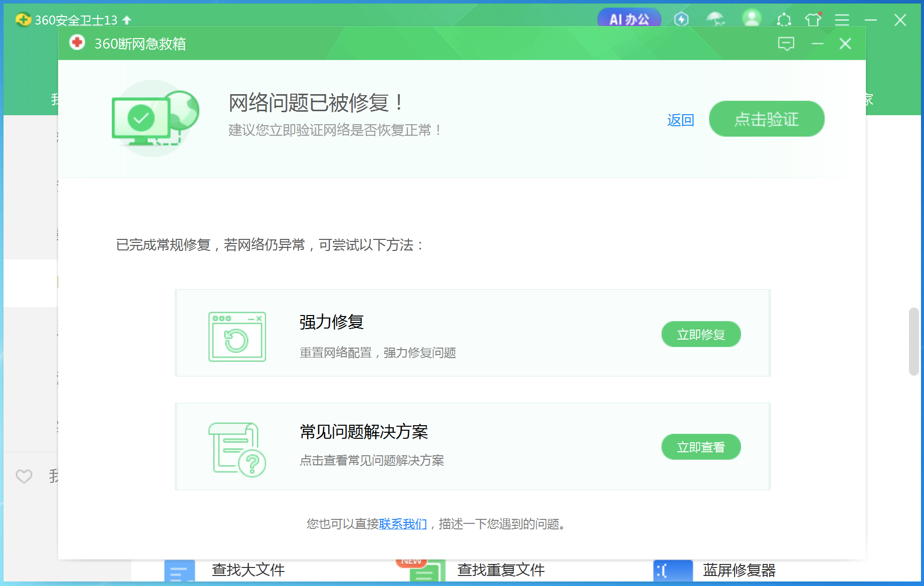Close the 360断网急救箱 dialog
924x586 pixels.
(845, 44)
